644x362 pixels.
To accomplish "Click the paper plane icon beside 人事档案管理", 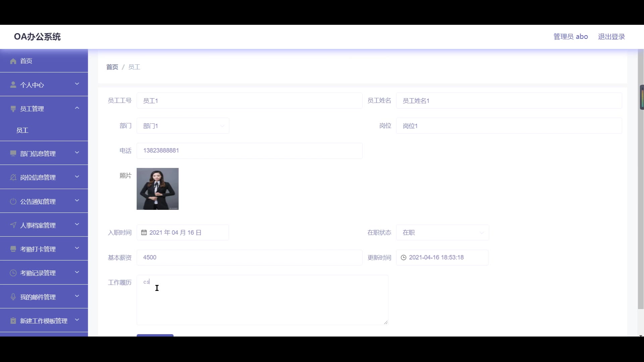I will click(x=13, y=225).
